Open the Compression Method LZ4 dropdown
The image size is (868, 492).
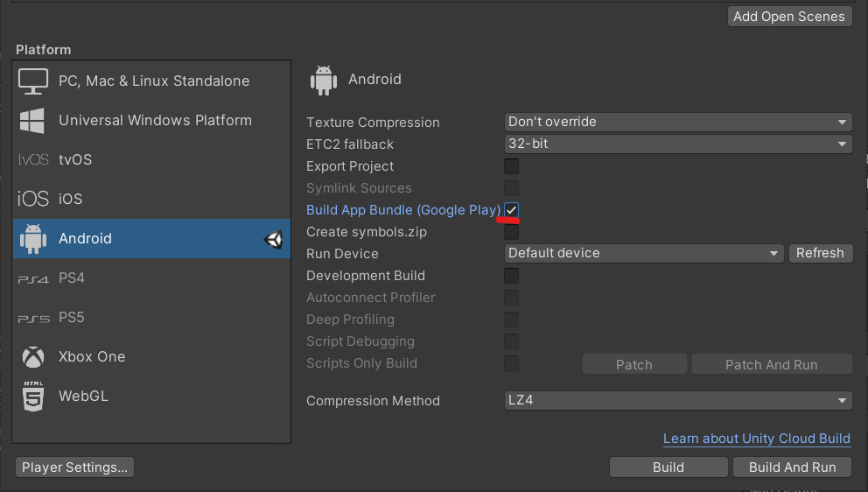678,400
